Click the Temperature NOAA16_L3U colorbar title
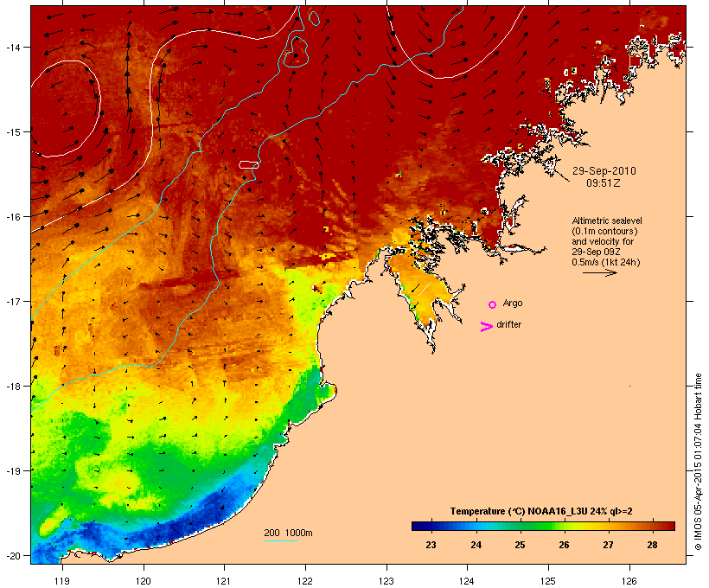Viewport: 709px width, 588px height. pos(541,511)
